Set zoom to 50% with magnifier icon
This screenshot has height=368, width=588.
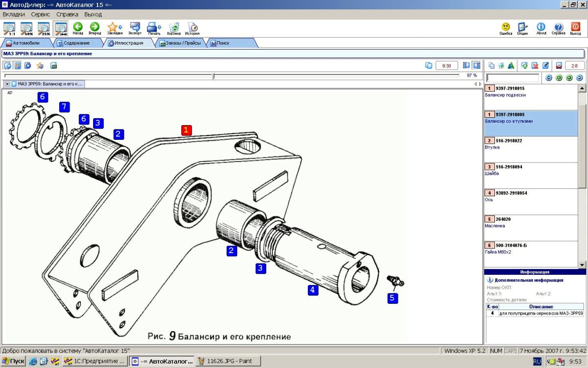point(26,28)
